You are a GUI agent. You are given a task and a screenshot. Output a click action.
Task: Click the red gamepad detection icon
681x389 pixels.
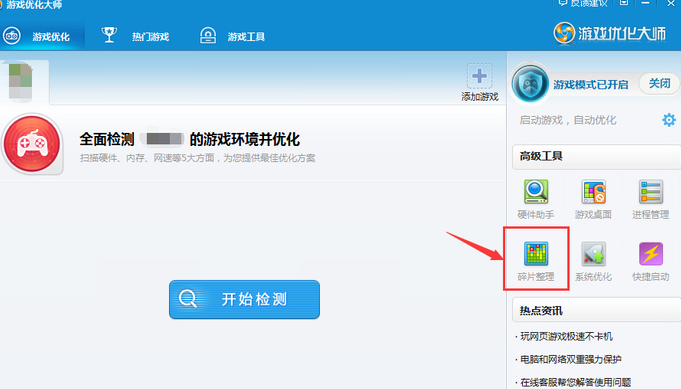pyautogui.click(x=32, y=144)
